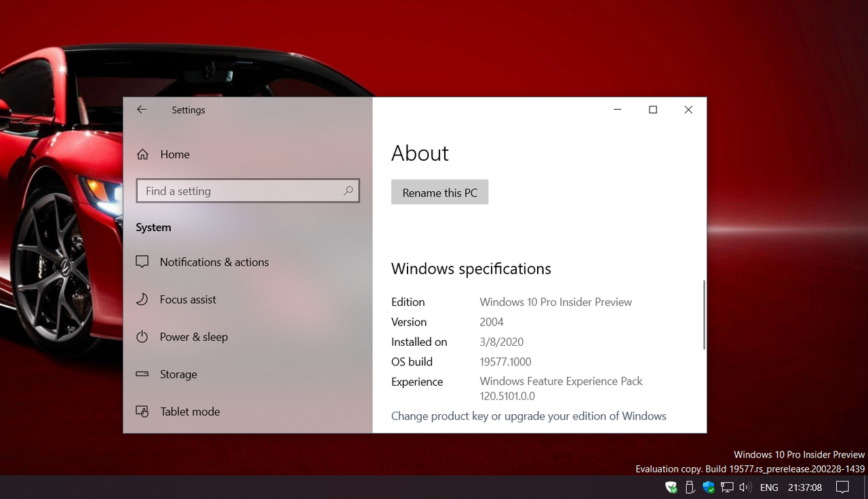Minimize the Settings window
This screenshot has width=868, height=499.
click(618, 110)
